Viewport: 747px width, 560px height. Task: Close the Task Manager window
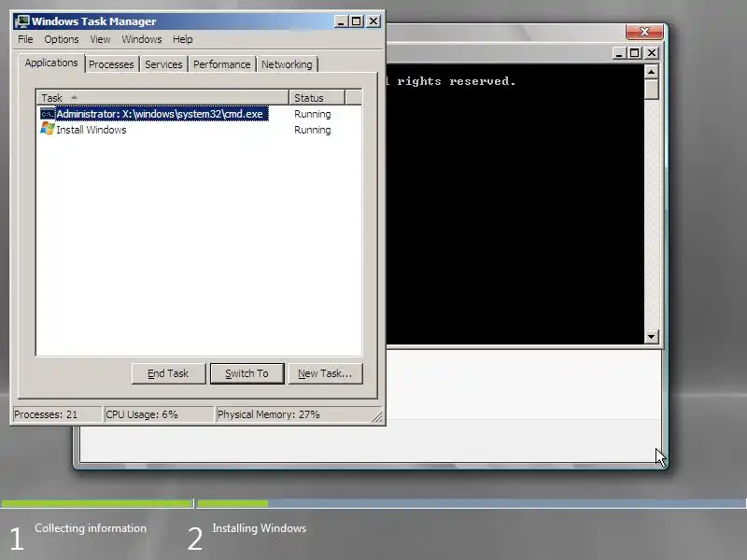(373, 21)
